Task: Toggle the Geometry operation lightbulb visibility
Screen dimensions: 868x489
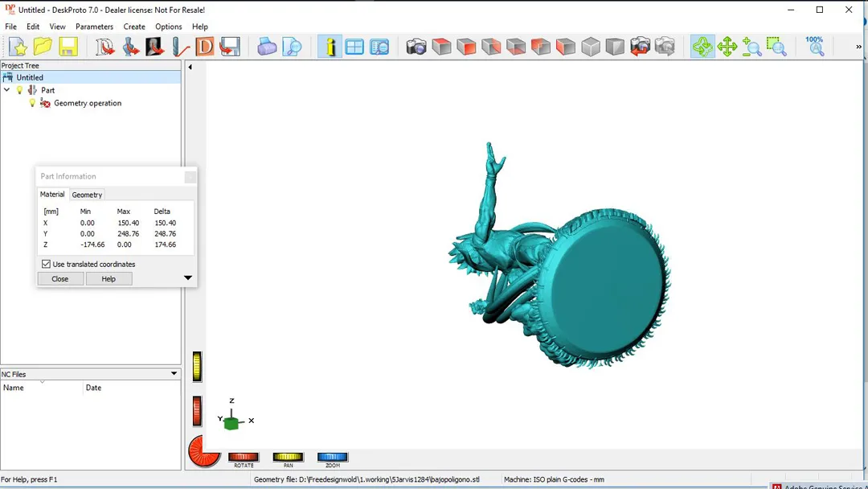Action: (32, 103)
